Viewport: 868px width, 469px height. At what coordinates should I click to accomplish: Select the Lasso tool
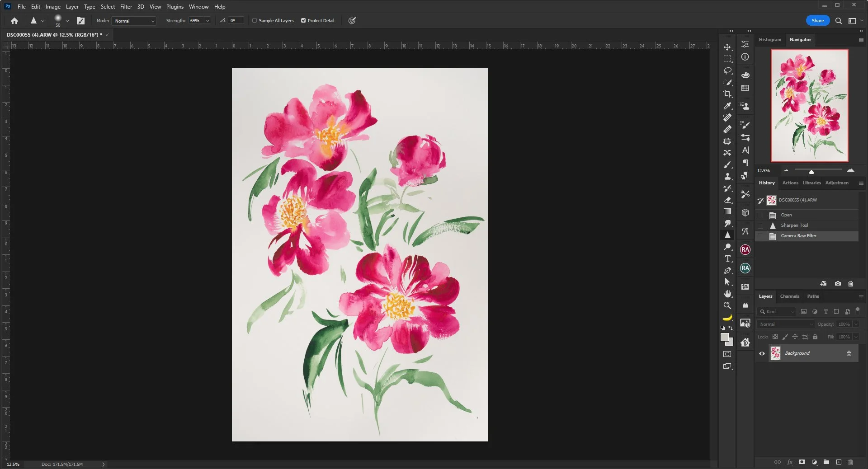[727, 71]
